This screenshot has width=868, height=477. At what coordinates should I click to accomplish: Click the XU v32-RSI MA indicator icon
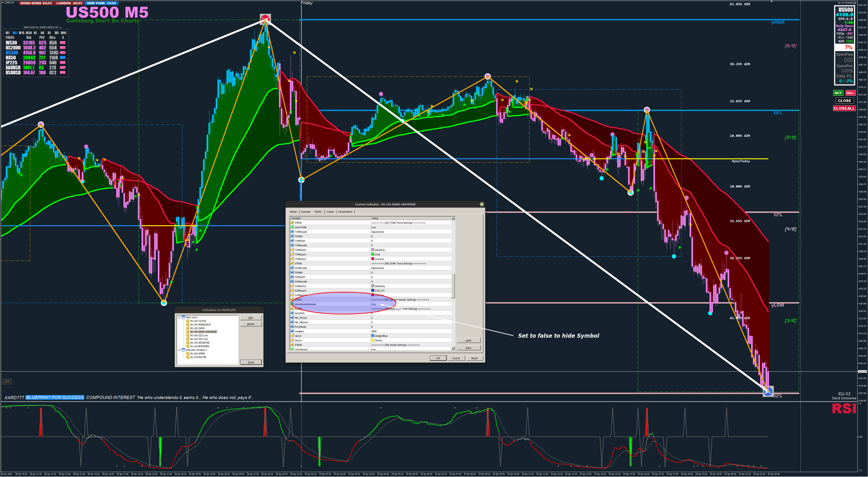[x=188, y=357]
